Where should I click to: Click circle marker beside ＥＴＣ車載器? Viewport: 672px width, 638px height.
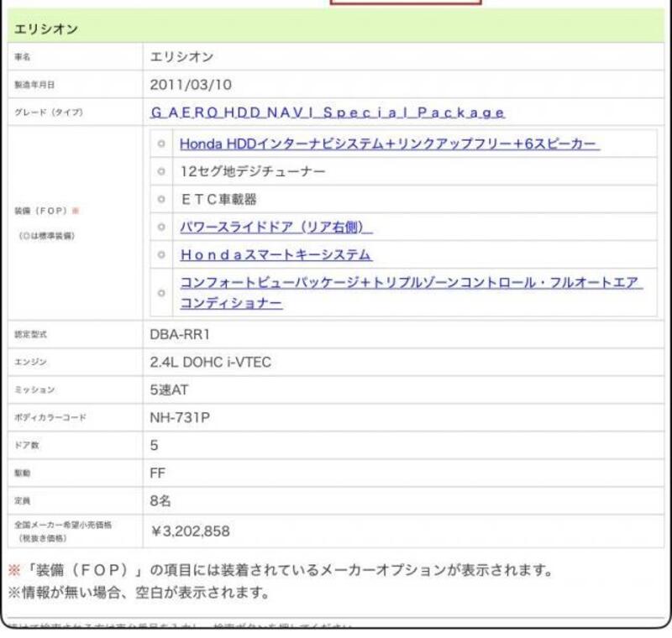[160, 199]
